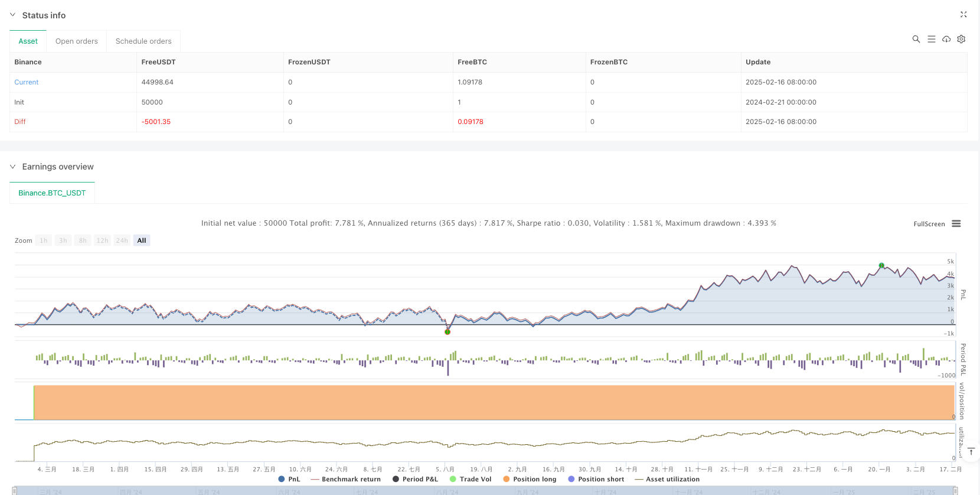Screen dimensions: 980x495
Task: Click the Current row link
Action: coord(27,82)
